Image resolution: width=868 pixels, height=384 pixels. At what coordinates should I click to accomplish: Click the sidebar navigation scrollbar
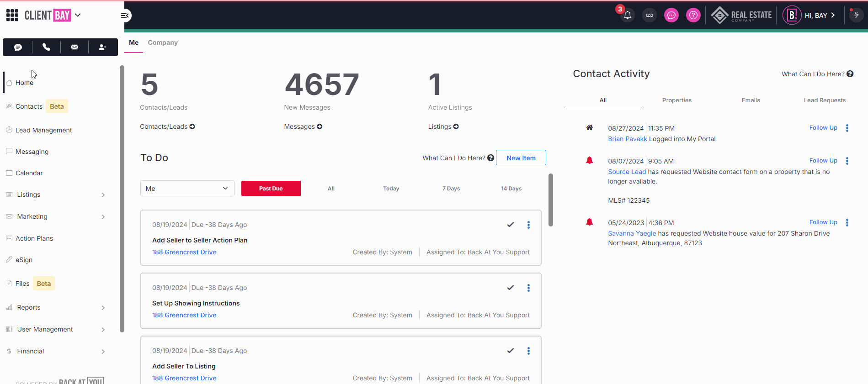122,199
